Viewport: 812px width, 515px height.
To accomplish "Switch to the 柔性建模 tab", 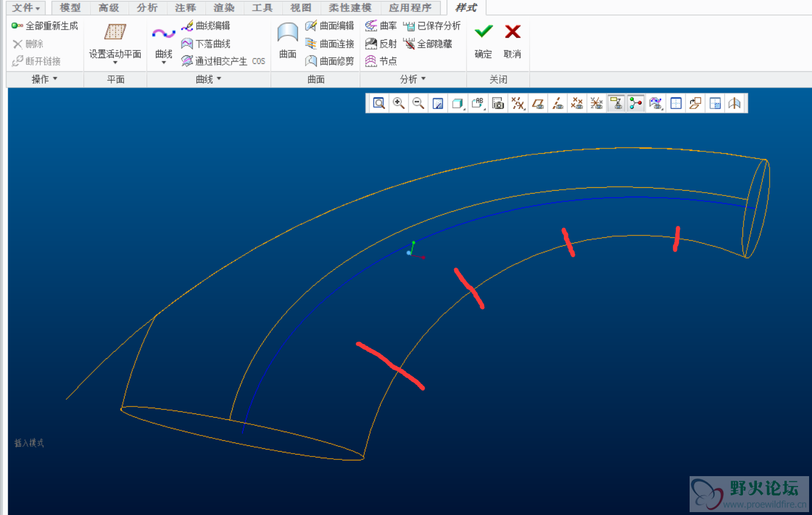I will [350, 8].
